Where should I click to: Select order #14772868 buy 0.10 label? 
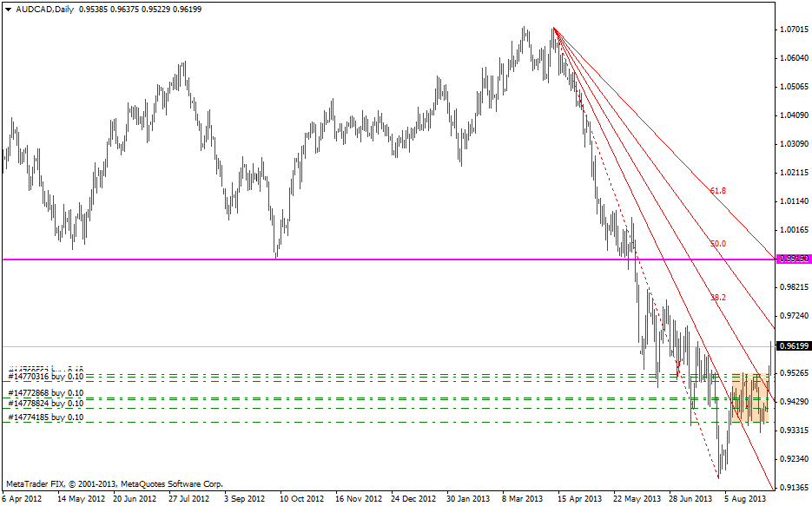tap(46, 393)
